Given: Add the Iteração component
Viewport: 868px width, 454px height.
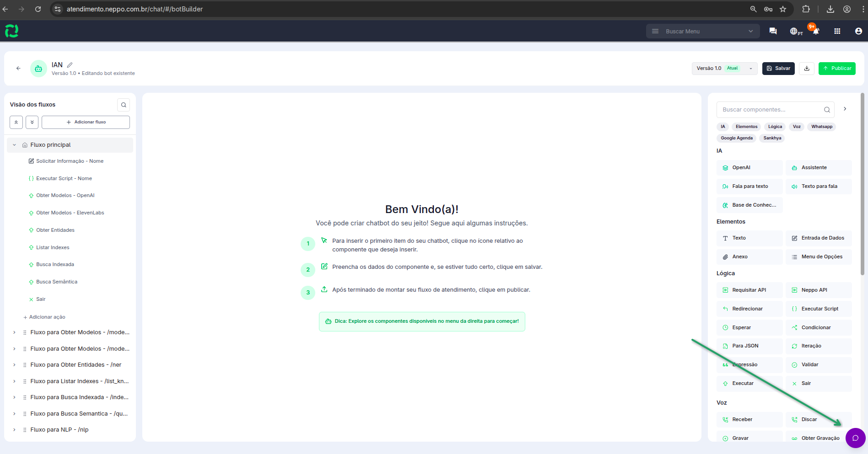Looking at the screenshot, I should click(x=819, y=346).
